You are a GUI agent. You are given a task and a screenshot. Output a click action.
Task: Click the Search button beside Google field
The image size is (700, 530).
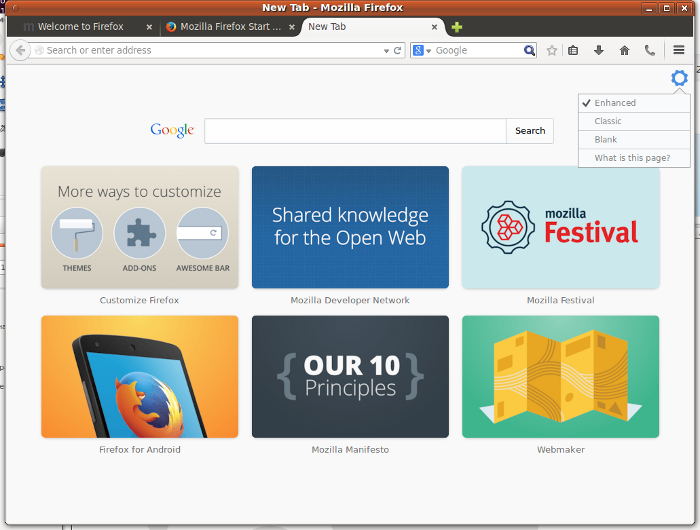pyautogui.click(x=530, y=131)
